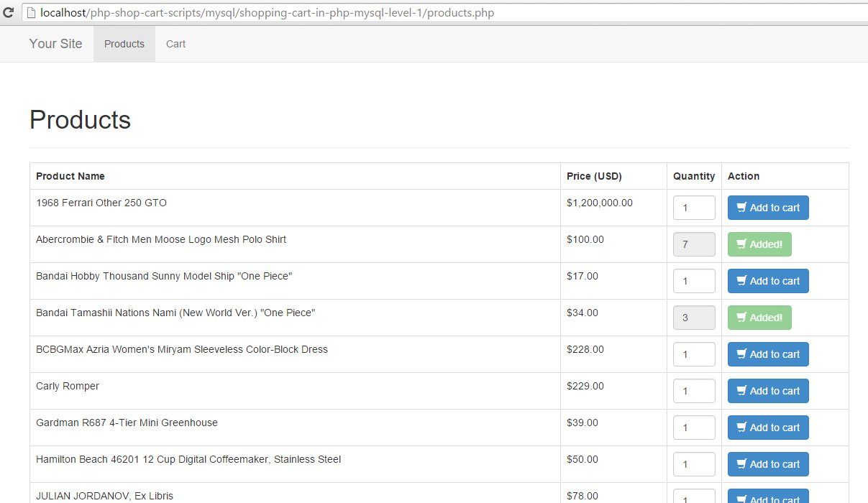Click the Products page heading
This screenshot has width=868, height=503.
coord(81,119)
